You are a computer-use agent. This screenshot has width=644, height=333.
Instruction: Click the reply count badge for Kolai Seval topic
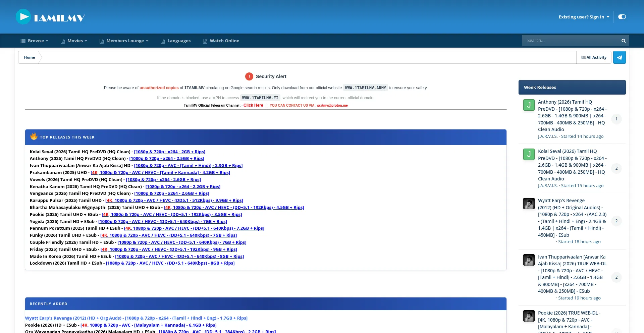click(616, 168)
